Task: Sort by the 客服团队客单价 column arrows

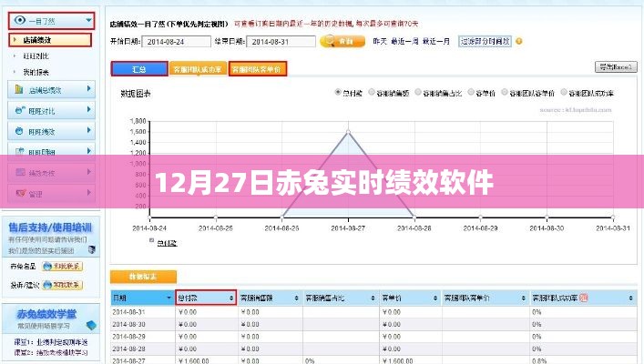Action: tap(523, 298)
